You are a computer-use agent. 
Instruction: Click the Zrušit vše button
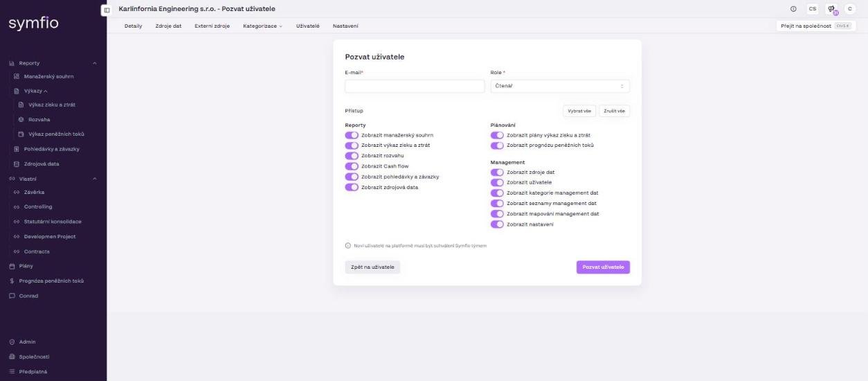614,111
